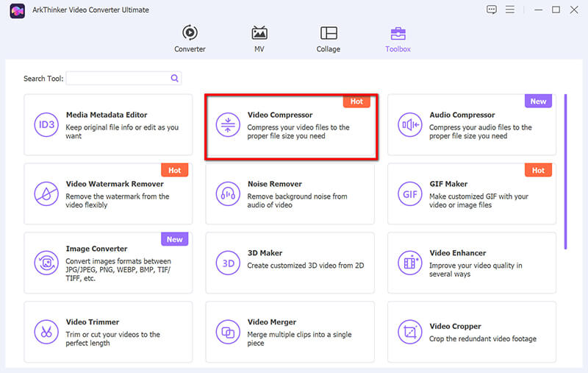Click the 3D Maker icon
Screen dimensions: 588x373
pos(228,263)
